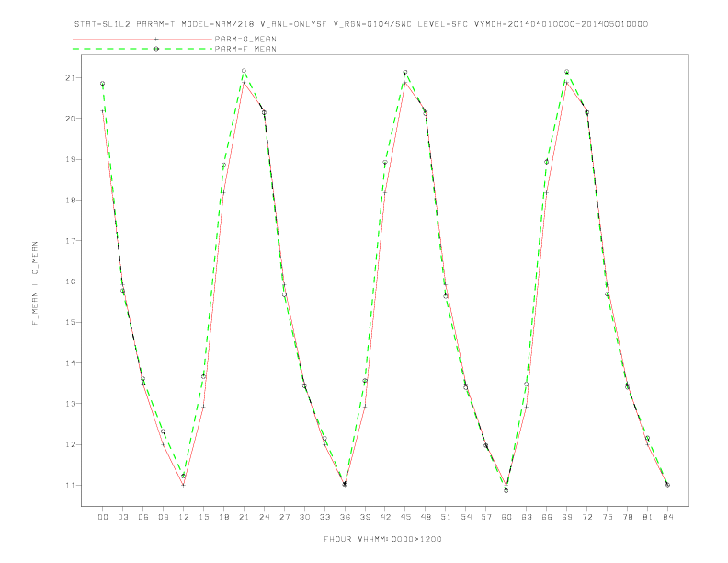Click x-axis forecast hour label 12

[x=184, y=517]
